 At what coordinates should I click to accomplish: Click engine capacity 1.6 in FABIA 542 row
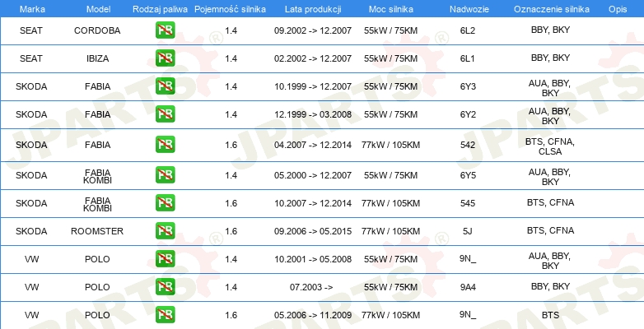point(231,145)
